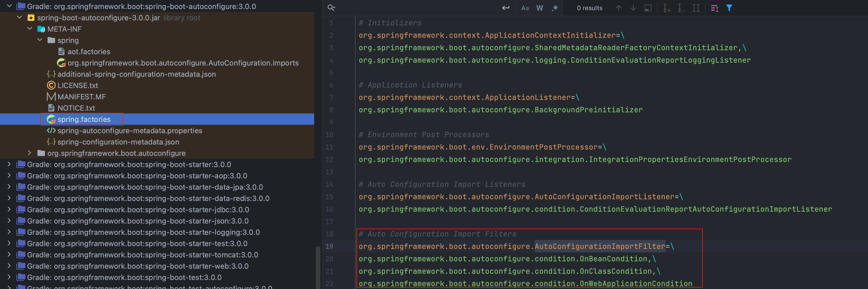
Task: Click the project tree vertical scrollbar
Action: coord(318,268)
